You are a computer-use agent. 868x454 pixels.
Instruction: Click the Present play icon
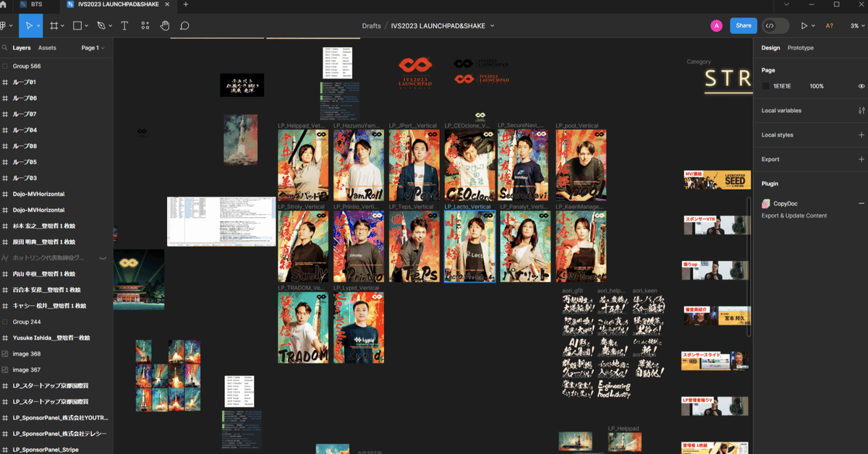coord(804,25)
